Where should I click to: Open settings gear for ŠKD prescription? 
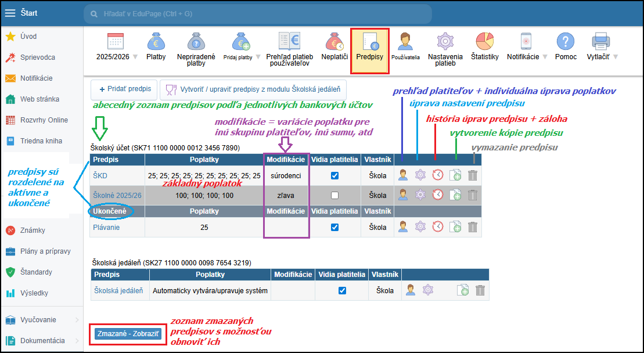tap(420, 175)
